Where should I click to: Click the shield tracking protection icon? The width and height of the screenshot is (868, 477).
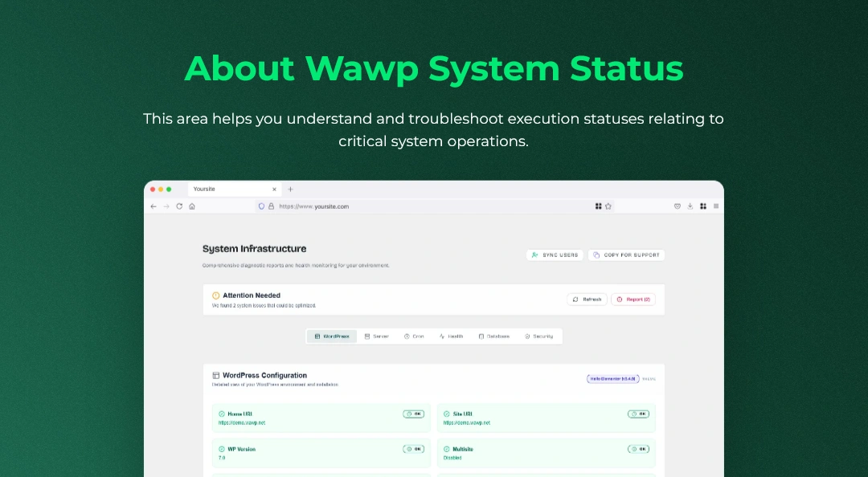262,206
